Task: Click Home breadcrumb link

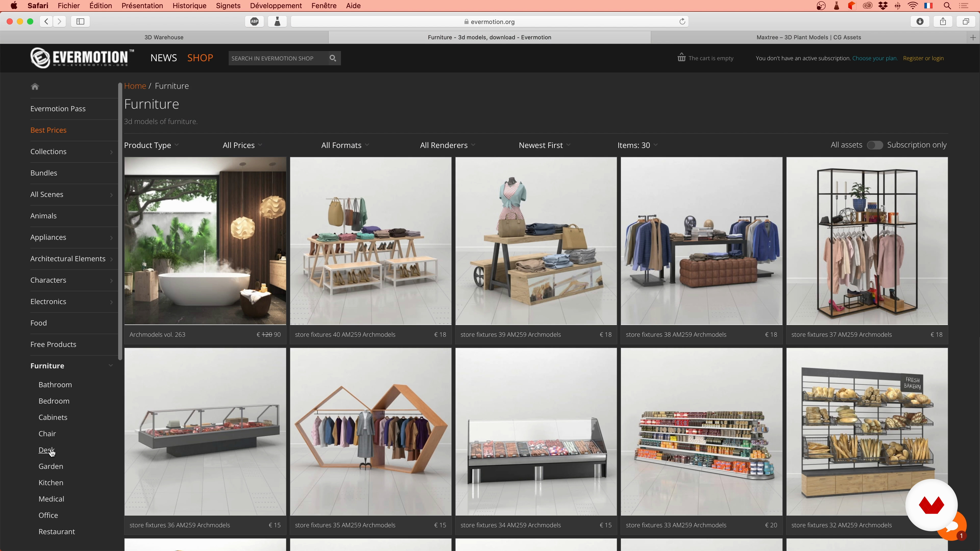Action: coord(135,86)
